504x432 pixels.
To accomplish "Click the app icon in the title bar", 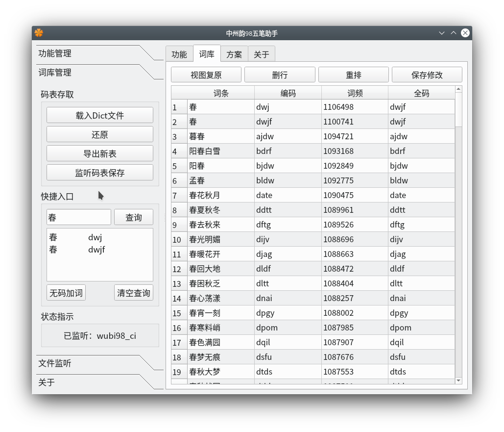I will click(38, 32).
